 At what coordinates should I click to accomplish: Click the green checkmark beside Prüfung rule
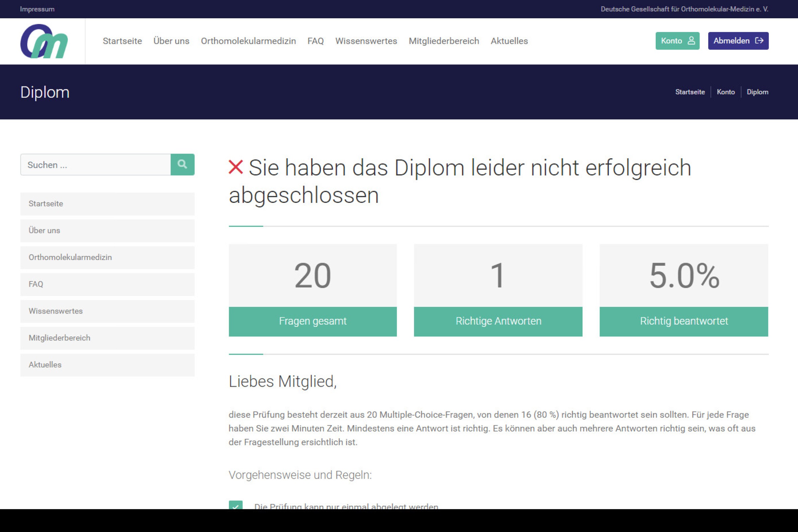coord(235,505)
